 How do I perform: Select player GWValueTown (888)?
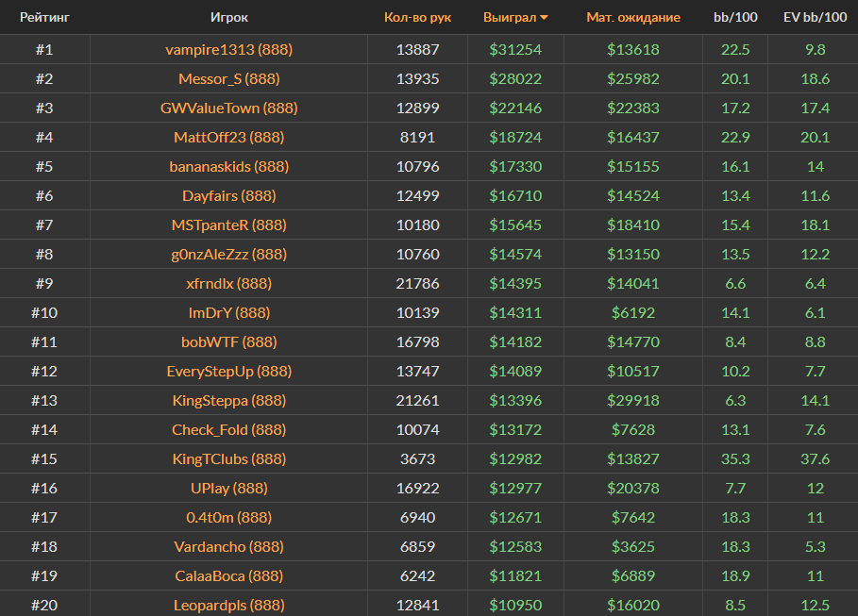[228, 108]
